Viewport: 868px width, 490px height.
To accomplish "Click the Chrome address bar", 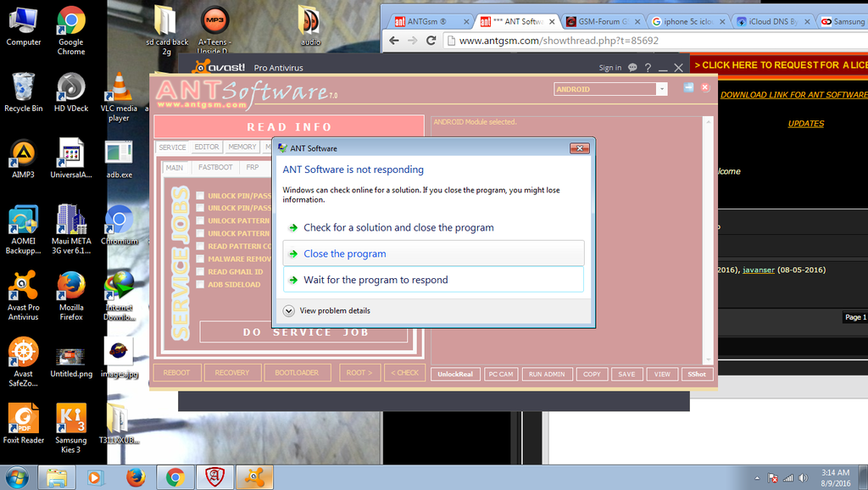I will click(x=654, y=41).
